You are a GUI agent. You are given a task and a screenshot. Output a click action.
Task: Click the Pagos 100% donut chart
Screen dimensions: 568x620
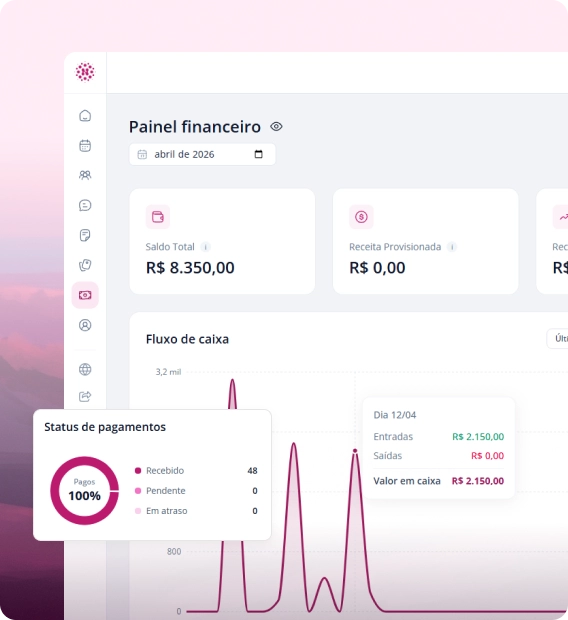[84, 491]
